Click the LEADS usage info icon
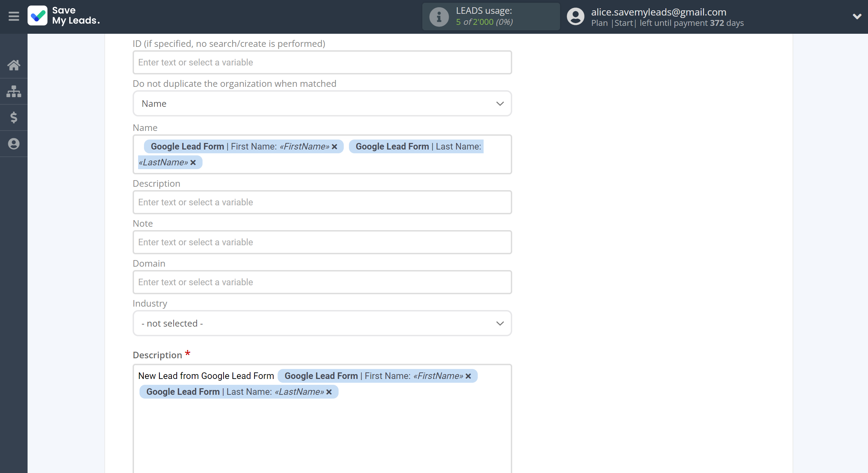This screenshot has height=473, width=868. pyautogui.click(x=439, y=17)
